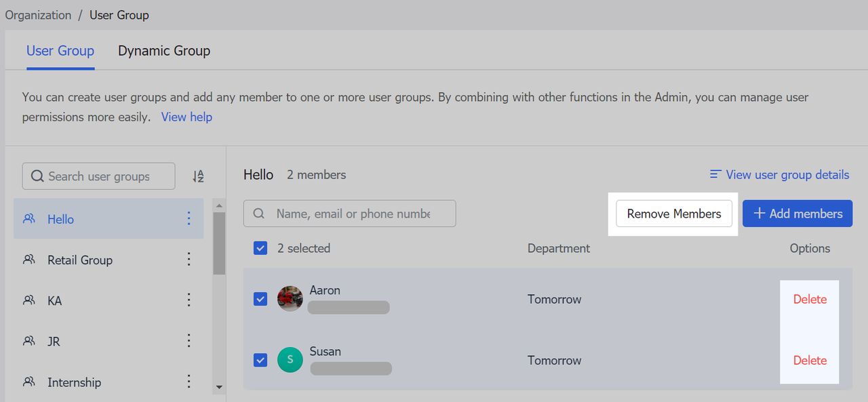Click the Remove Members button
The height and width of the screenshot is (402, 868).
click(x=673, y=214)
